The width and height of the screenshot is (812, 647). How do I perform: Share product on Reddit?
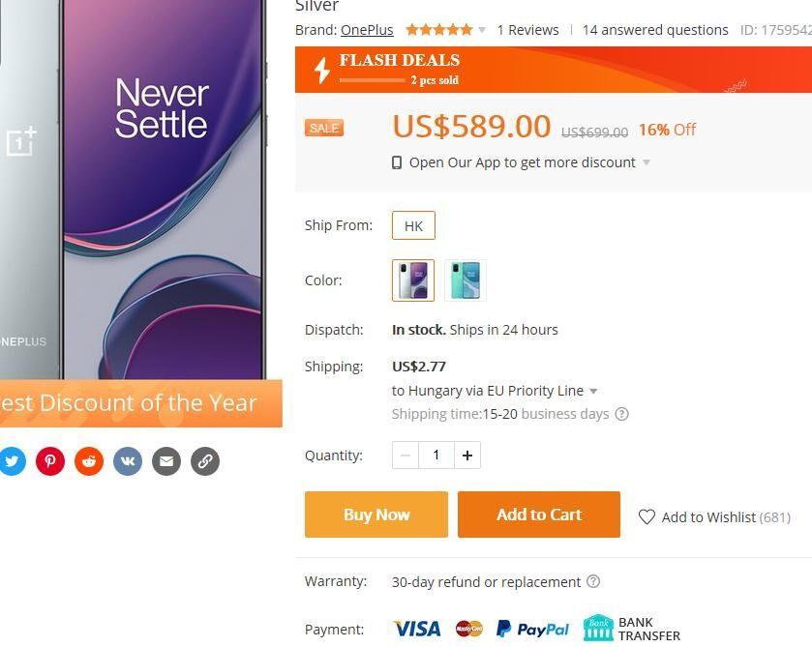point(89,461)
